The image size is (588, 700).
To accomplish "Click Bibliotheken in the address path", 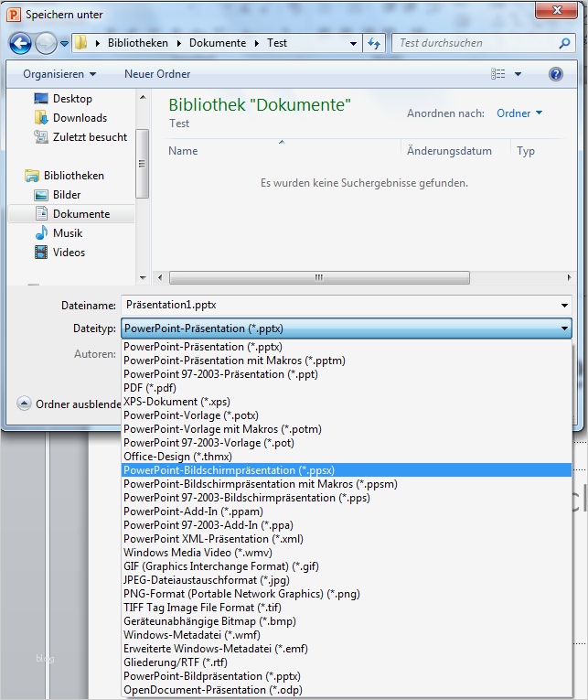I will [138, 43].
